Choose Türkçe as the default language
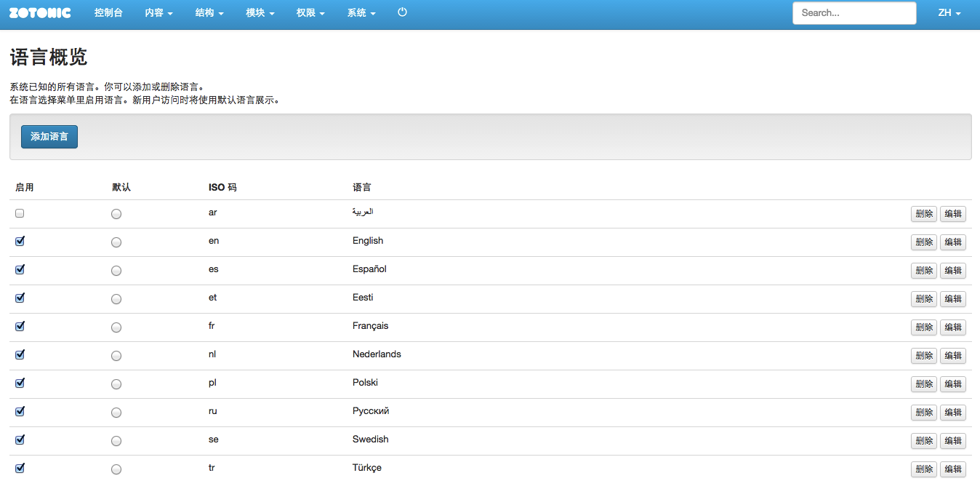Screen dimensions: 980x481 click(116, 469)
